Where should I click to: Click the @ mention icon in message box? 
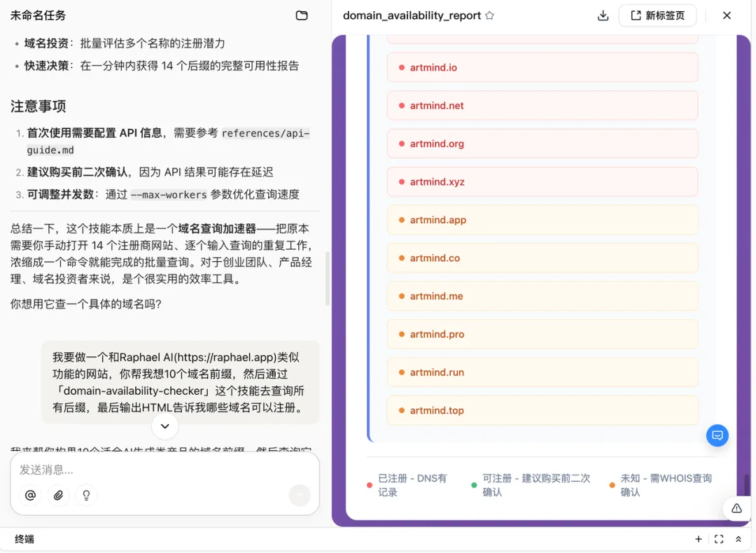tap(30, 495)
